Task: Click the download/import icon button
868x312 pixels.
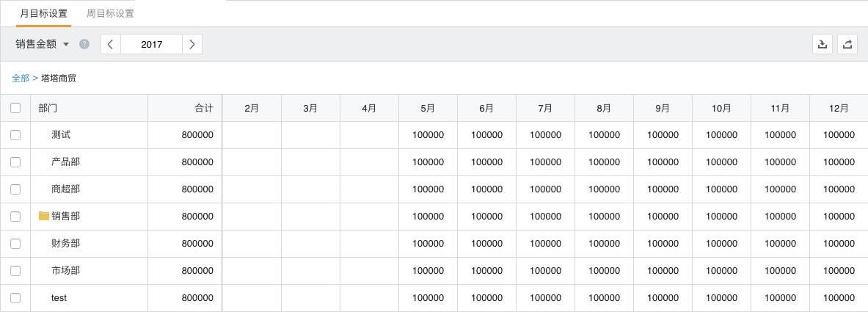Action: [823, 44]
